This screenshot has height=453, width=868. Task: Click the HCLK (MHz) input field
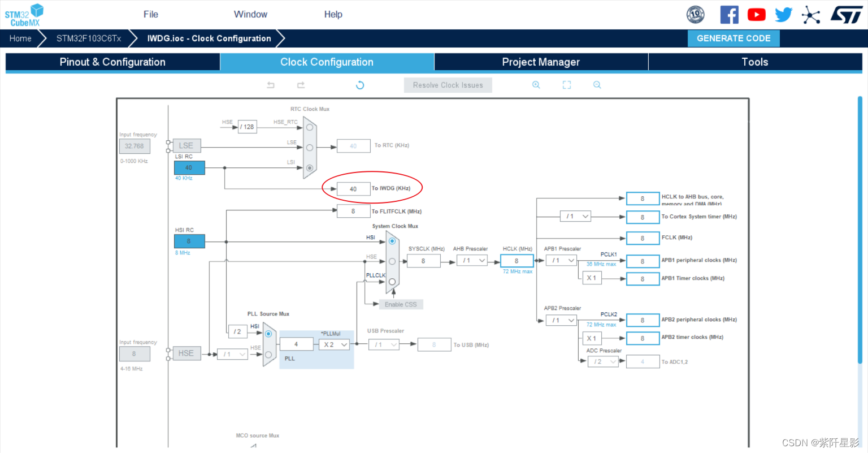(517, 261)
